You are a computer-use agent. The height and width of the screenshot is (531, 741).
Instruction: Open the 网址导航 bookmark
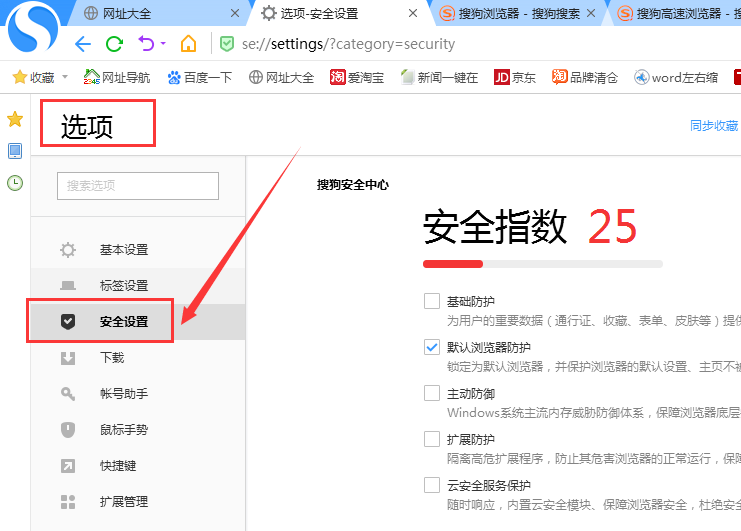click(x=117, y=77)
